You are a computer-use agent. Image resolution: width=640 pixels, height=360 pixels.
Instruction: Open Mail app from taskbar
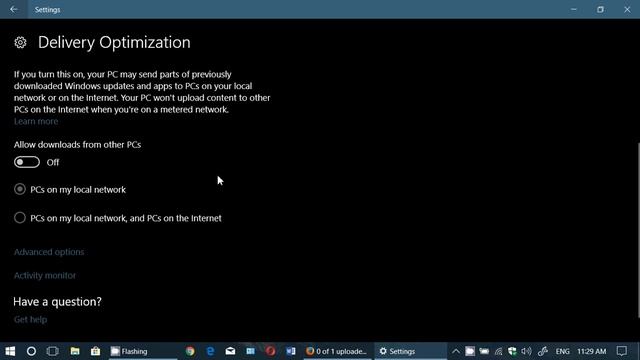pos(230,351)
